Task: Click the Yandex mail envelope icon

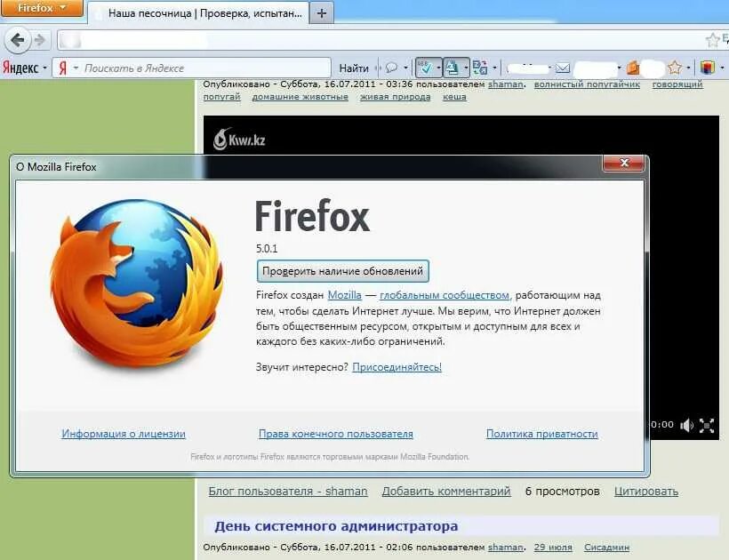Action: coord(563,68)
